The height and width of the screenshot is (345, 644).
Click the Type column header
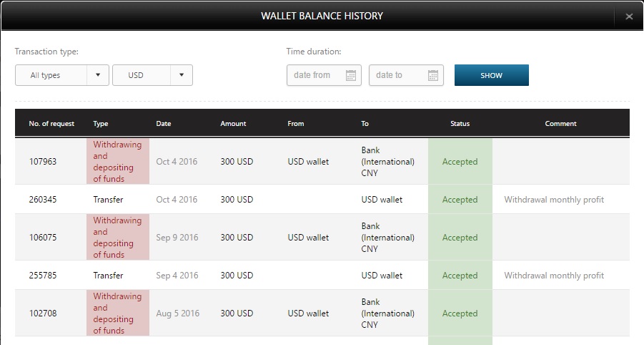pyautogui.click(x=101, y=124)
